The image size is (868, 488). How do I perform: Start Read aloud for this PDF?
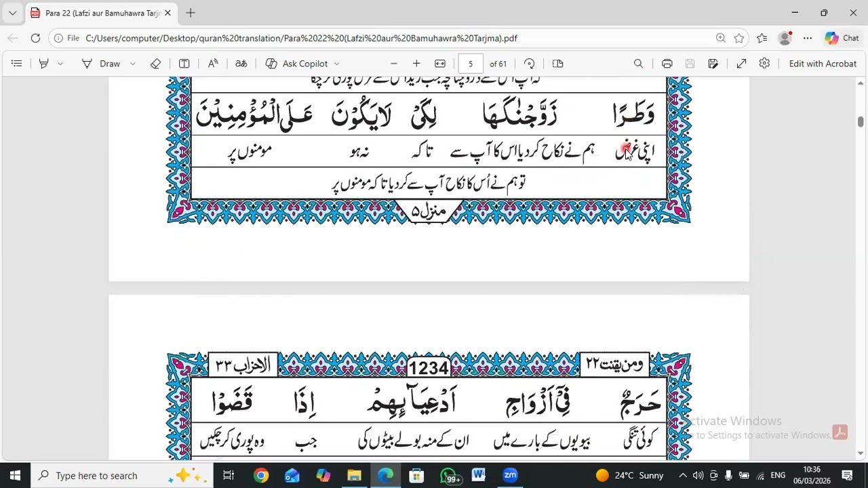[213, 64]
